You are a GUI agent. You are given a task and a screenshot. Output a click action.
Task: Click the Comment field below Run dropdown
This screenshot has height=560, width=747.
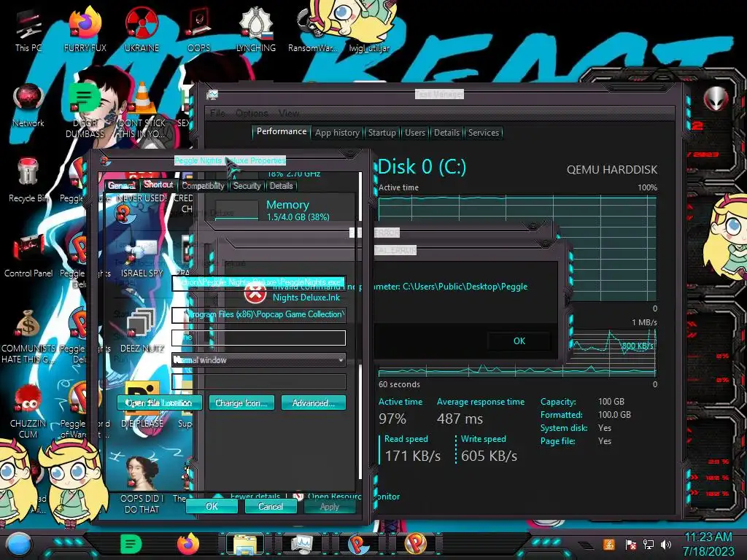259,381
